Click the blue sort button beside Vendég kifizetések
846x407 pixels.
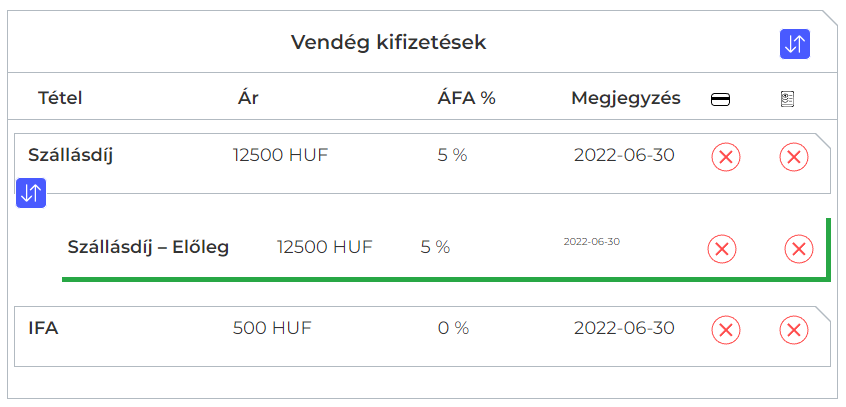tap(795, 44)
